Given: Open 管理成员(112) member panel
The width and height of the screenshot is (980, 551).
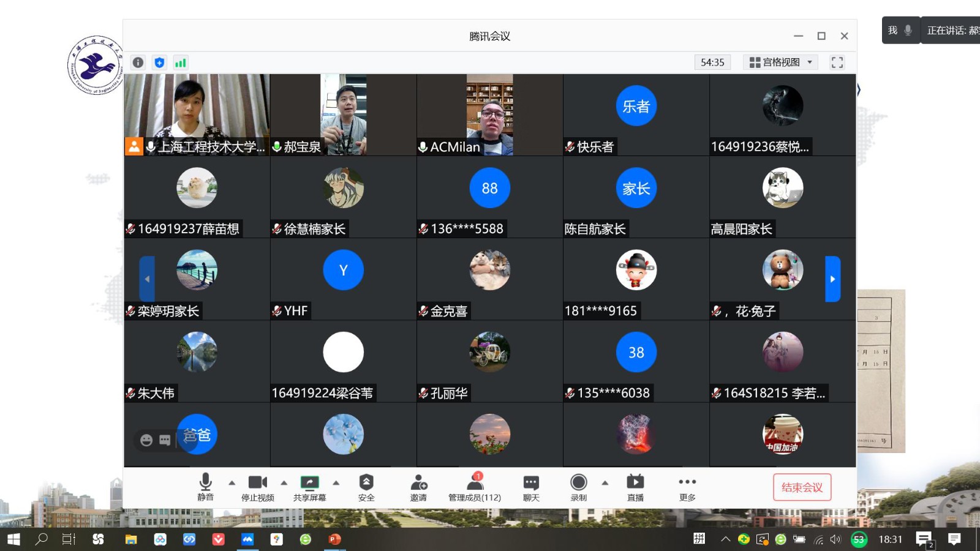Looking at the screenshot, I should (475, 487).
